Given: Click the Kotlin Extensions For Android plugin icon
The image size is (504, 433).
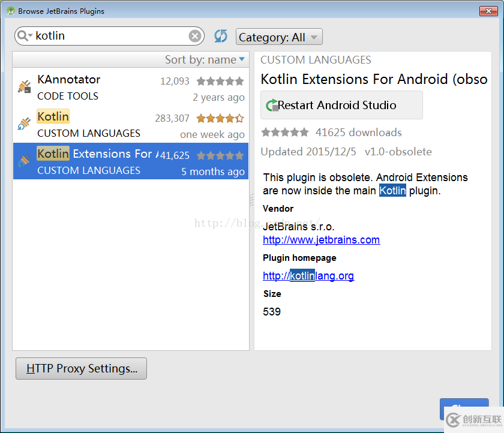Looking at the screenshot, I should (x=24, y=161).
